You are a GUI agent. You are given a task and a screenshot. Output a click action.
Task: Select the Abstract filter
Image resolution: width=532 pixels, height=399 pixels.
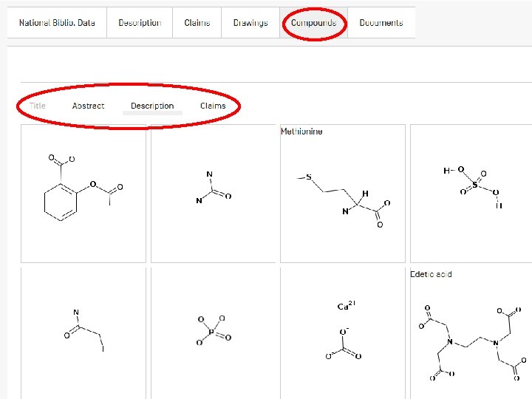(x=88, y=106)
